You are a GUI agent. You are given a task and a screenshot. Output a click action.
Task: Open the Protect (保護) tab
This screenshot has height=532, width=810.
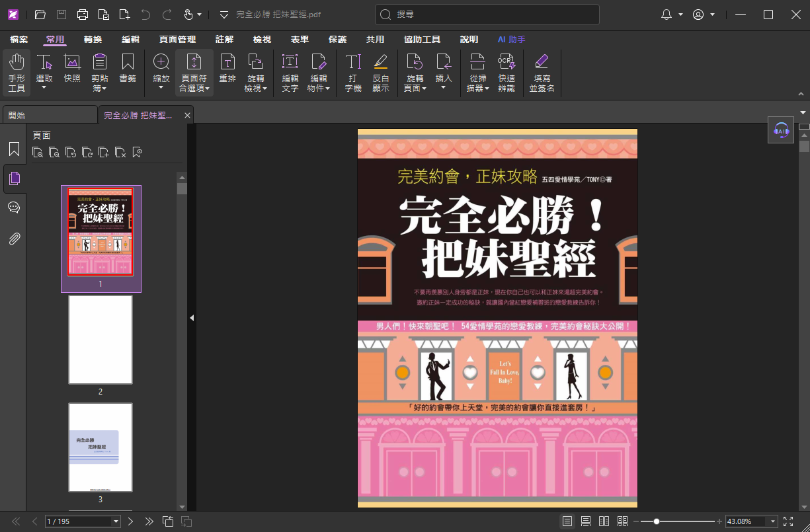[x=338, y=40]
